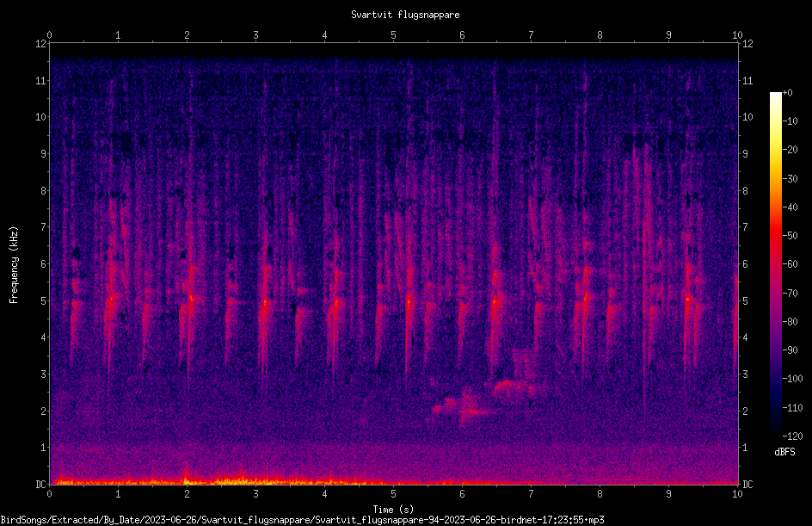This screenshot has height=526, width=812.
Task: Click the '-60' color scale label
Action: (x=790, y=264)
